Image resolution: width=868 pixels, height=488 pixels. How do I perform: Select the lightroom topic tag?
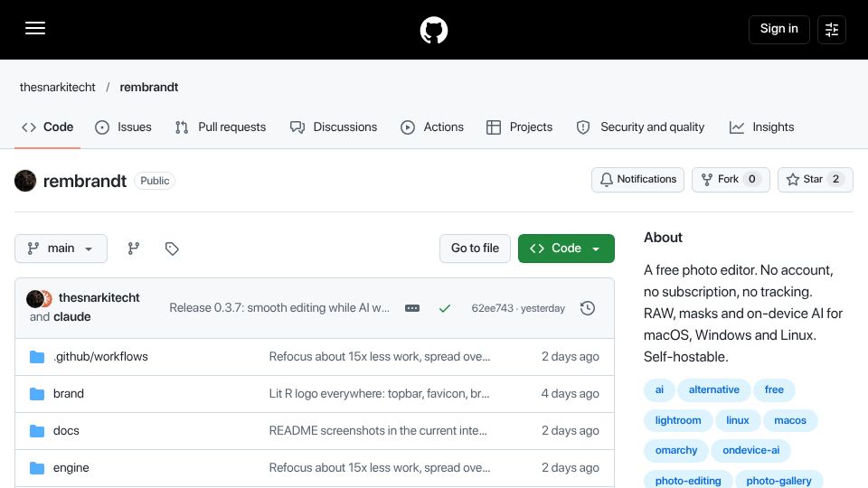tap(678, 420)
